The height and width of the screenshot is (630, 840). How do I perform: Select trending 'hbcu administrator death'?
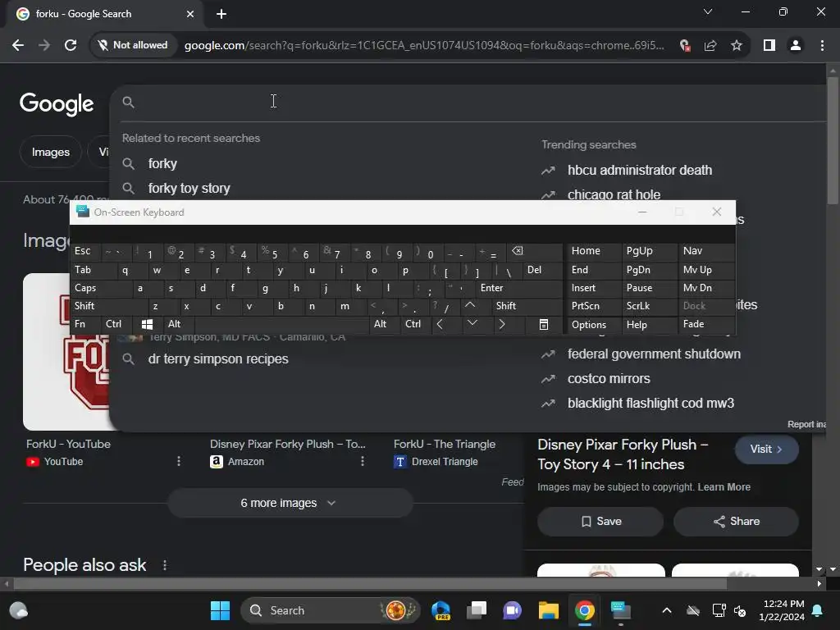tap(640, 171)
